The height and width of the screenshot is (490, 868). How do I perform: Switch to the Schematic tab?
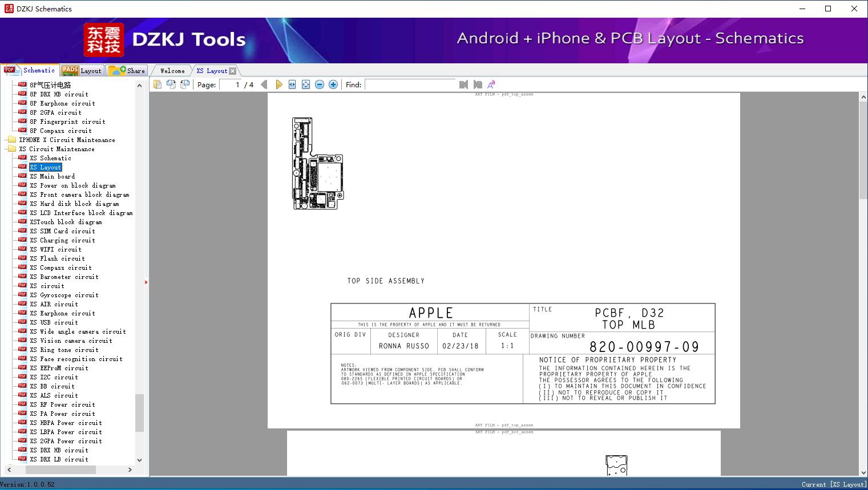tap(30, 70)
